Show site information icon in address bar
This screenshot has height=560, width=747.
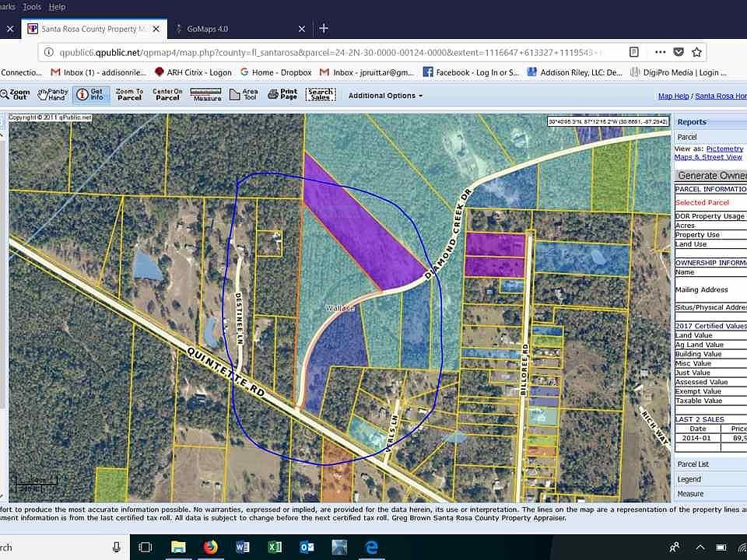(x=48, y=52)
